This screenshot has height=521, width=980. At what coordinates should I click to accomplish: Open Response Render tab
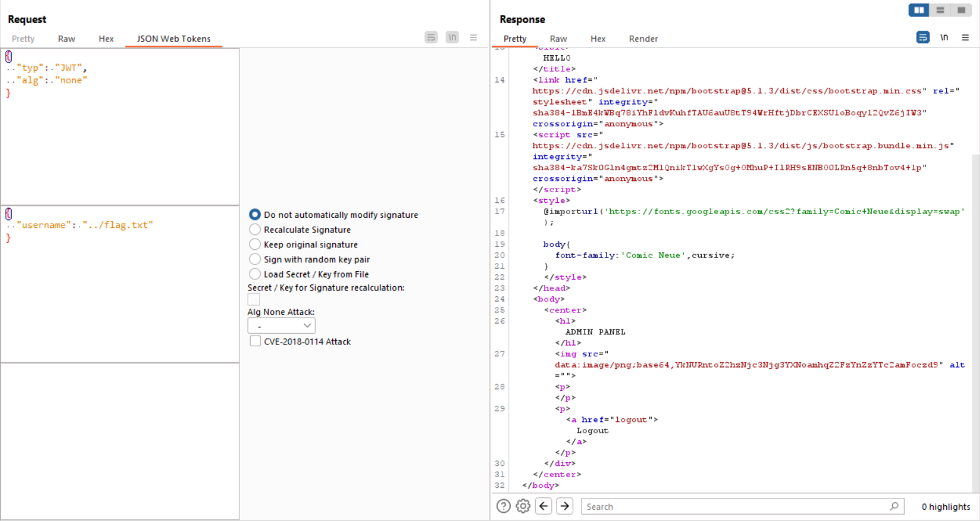pos(644,39)
